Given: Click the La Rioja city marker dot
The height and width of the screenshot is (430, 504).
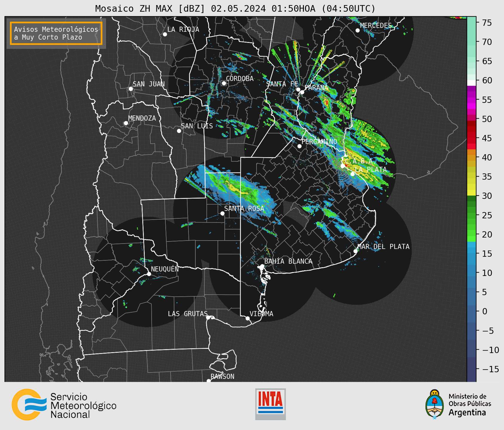Looking at the screenshot, I should coord(165,34).
